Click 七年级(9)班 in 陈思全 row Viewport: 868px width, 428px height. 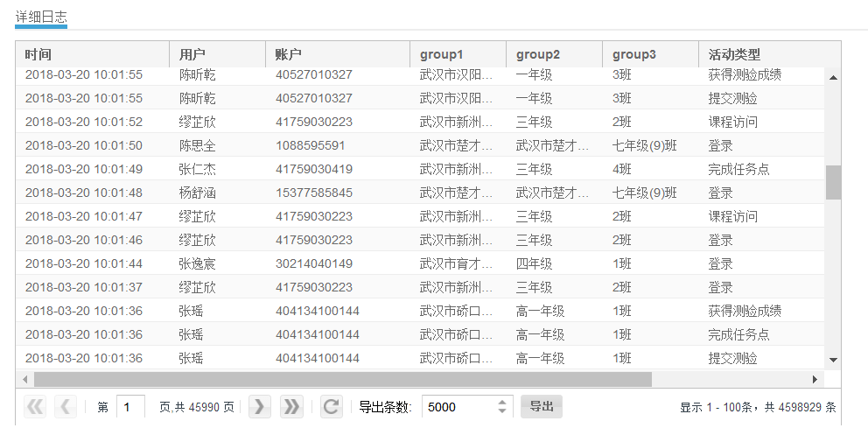(644, 145)
